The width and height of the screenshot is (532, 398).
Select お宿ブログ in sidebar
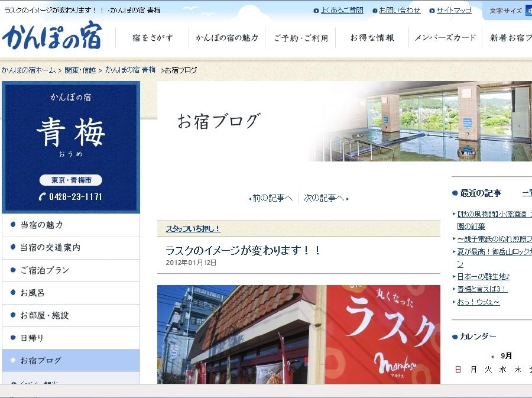[71, 360]
